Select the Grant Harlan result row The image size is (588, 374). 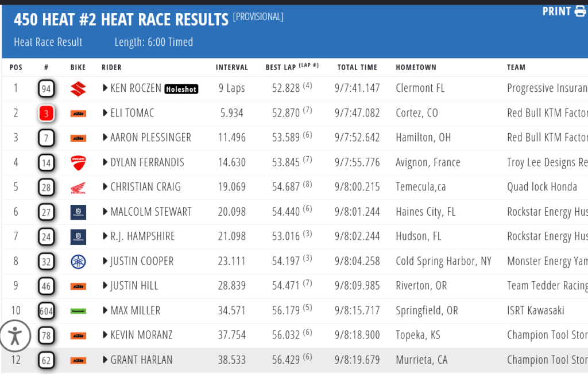pos(287,360)
